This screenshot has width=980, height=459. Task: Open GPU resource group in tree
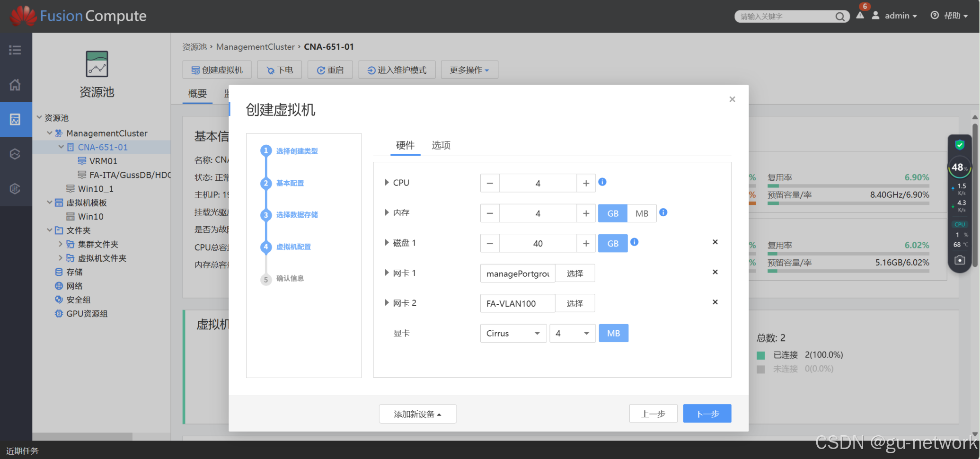click(87, 314)
